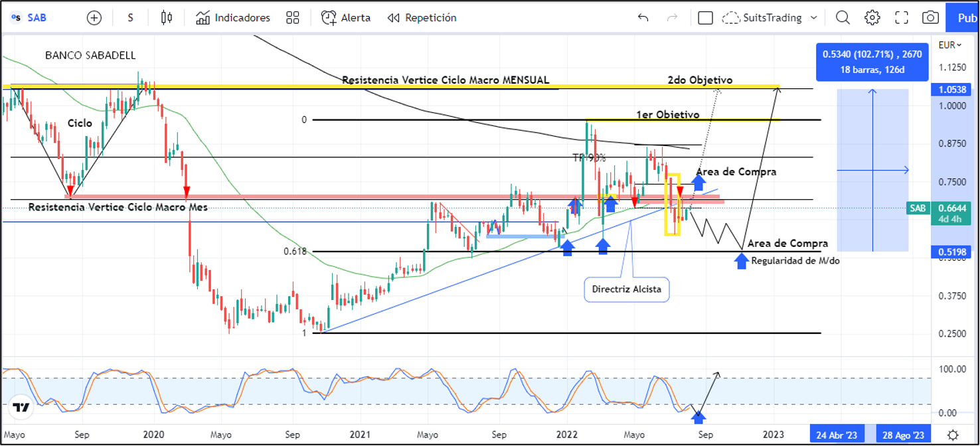Open indicator templates grid icon
The width and height of the screenshot is (980, 446).
[292, 18]
